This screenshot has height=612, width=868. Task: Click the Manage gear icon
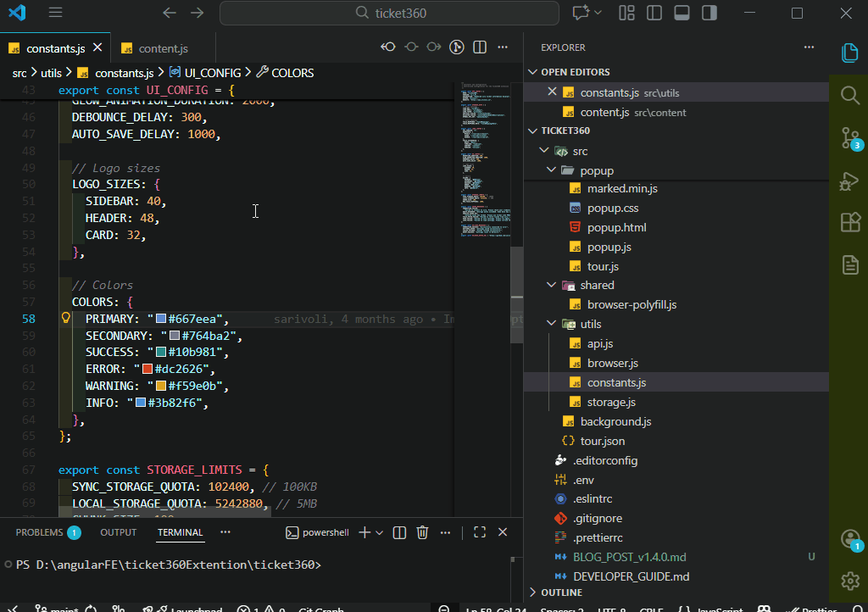tap(849, 581)
